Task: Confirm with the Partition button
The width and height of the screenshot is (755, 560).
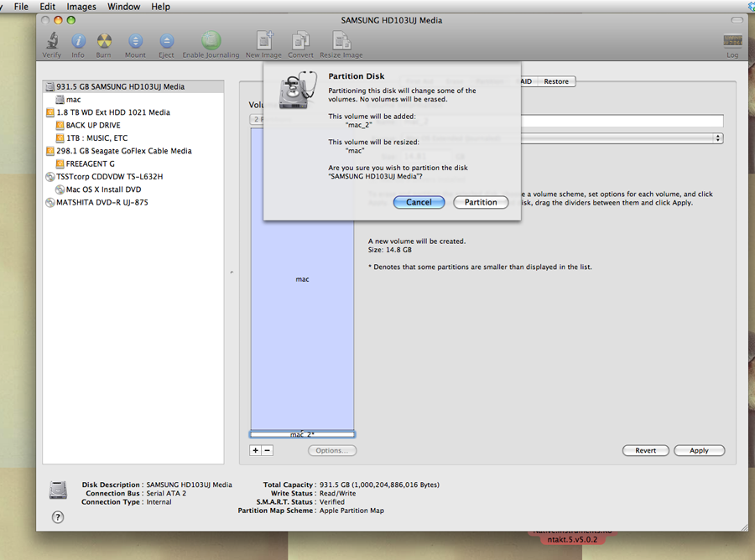Action: 481,202
